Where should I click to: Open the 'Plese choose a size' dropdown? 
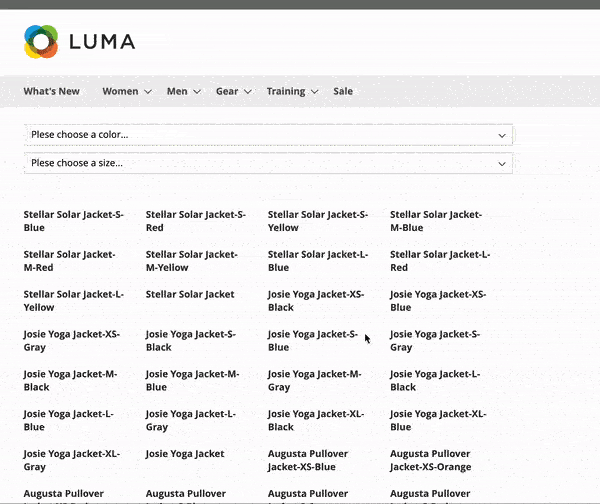pos(268,163)
